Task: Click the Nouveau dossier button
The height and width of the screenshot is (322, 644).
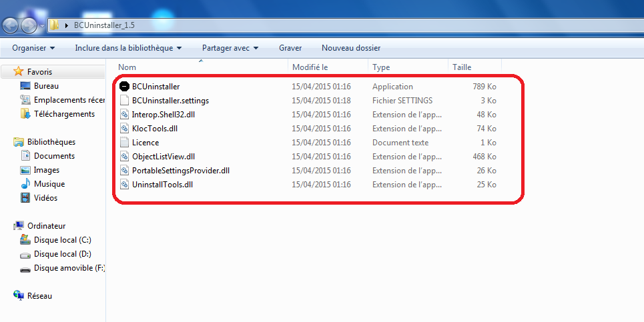Action: coord(351,48)
